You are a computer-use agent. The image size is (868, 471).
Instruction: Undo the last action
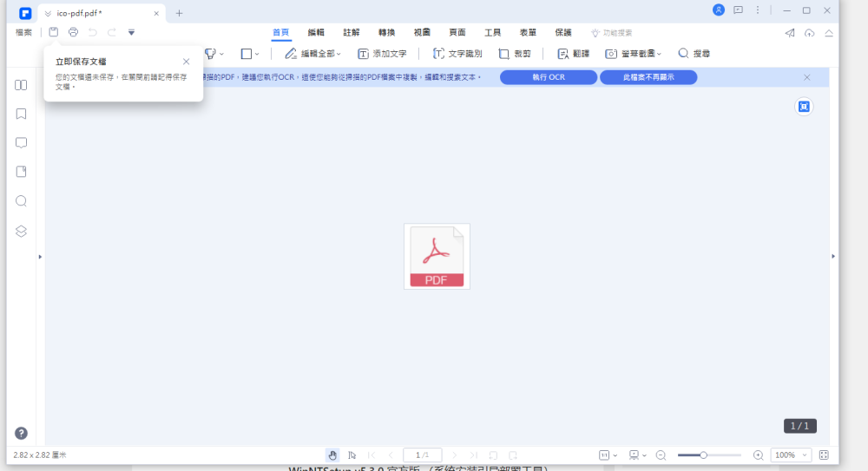pyautogui.click(x=93, y=32)
